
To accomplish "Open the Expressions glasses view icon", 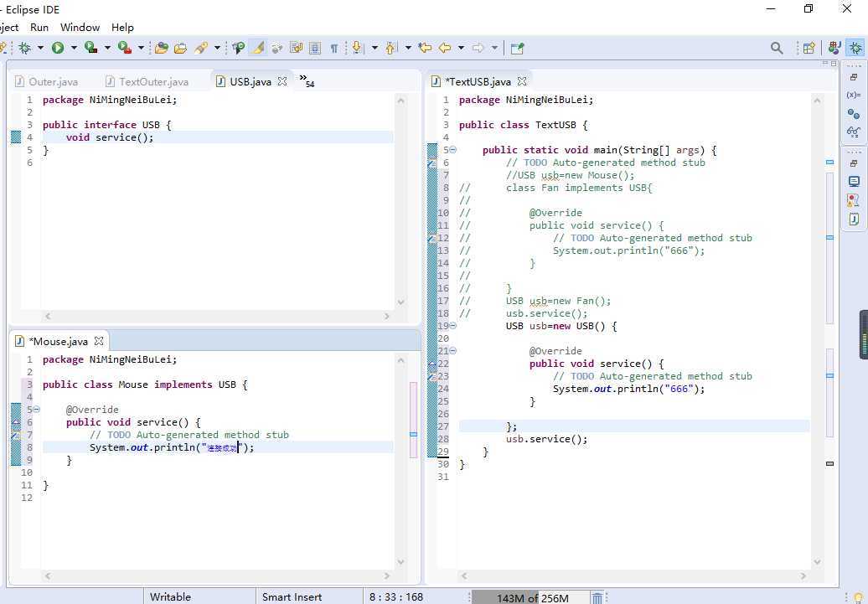I will (x=854, y=132).
